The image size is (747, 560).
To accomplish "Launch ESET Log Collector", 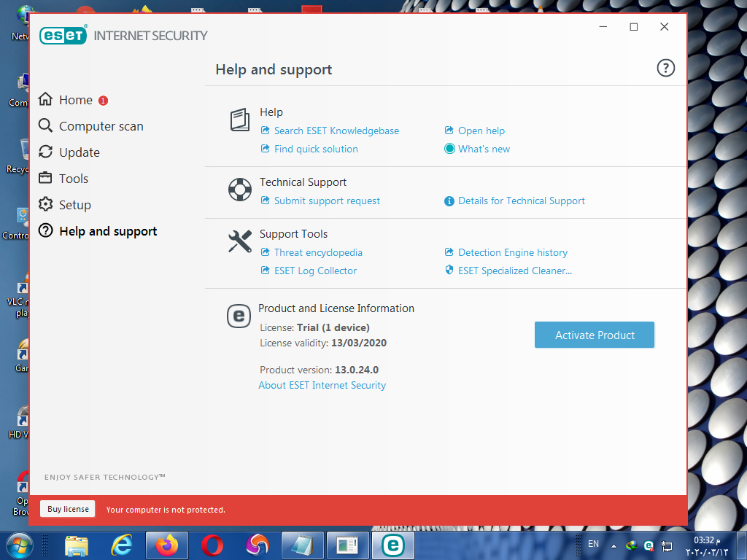I will click(x=315, y=271).
